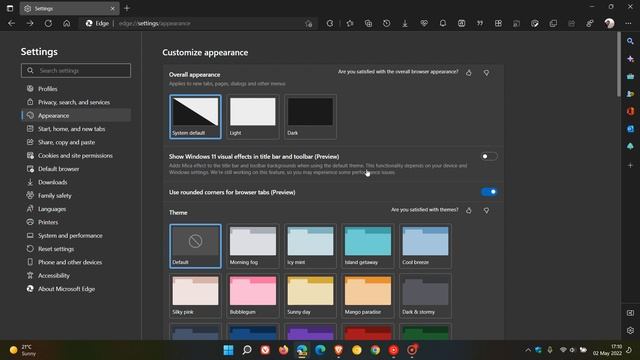Thumbs up for themes satisfaction
Viewport: 640px width, 360px height.
469,210
